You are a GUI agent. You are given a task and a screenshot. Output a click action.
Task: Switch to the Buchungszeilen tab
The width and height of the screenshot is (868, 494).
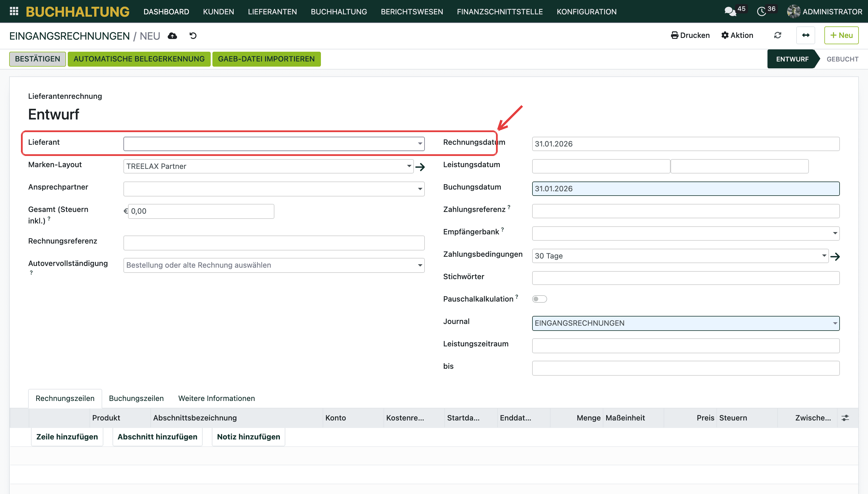(x=136, y=398)
